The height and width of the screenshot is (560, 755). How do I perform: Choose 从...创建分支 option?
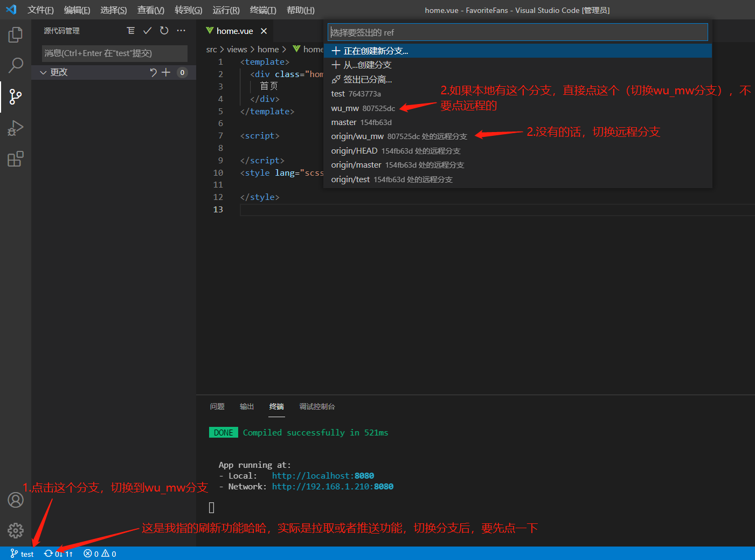pyautogui.click(x=518, y=65)
